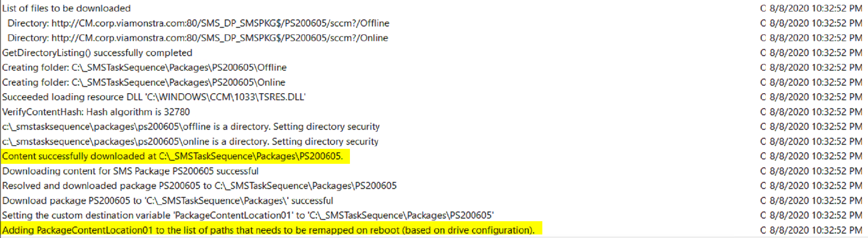This screenshot has width=868, height=238.
Task: Click highlighted 'Adding PackageContentLocation01' log line
Action: point(268,230)
